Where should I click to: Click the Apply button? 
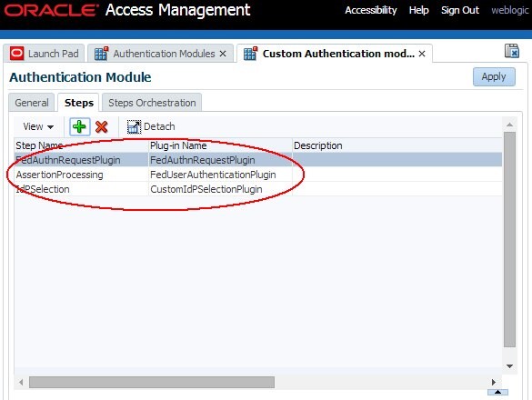pos(494,76)
